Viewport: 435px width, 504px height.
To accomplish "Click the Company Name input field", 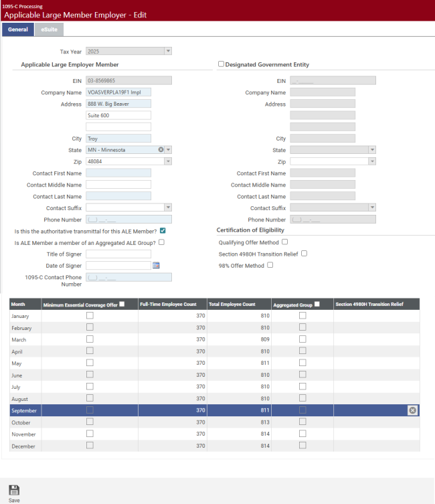I will tap(118, 92).
